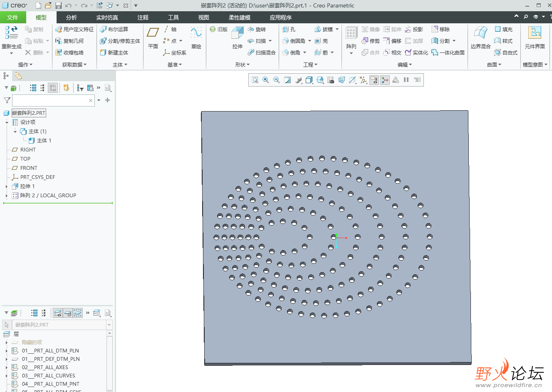Click User-Defined Feature (用户定义特征)
Screen dimensions: 552x392
coord(74,29)
